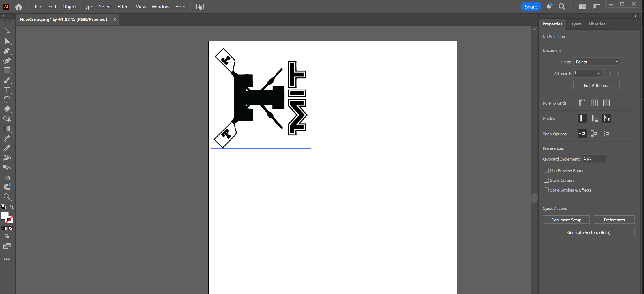
Task: Click the vertical canvas scrollbar thumb
Action: click(x=534, y=198)
